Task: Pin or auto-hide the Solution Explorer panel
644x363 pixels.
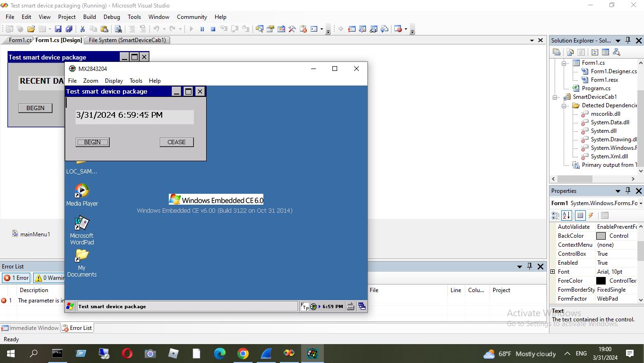Action: (628, 40)
